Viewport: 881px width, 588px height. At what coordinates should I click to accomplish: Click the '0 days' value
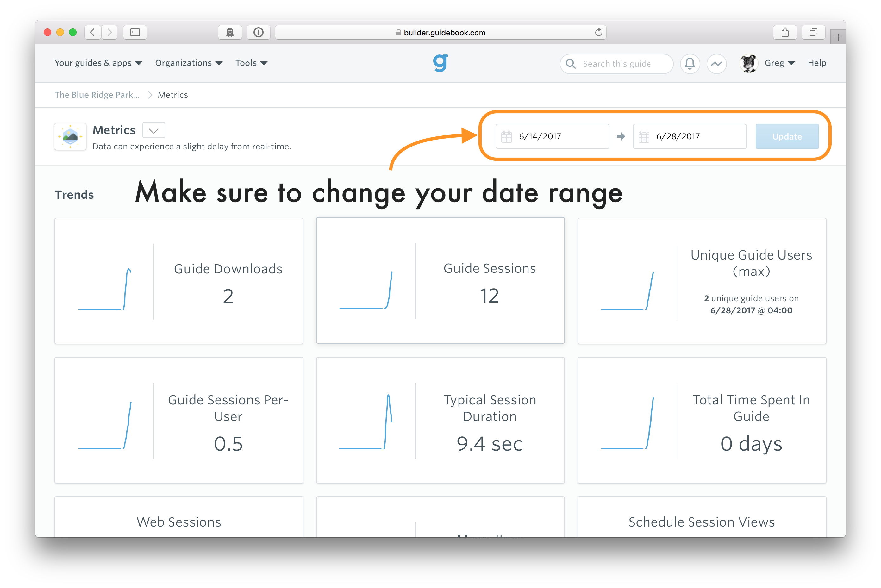(x=751, y=444)
